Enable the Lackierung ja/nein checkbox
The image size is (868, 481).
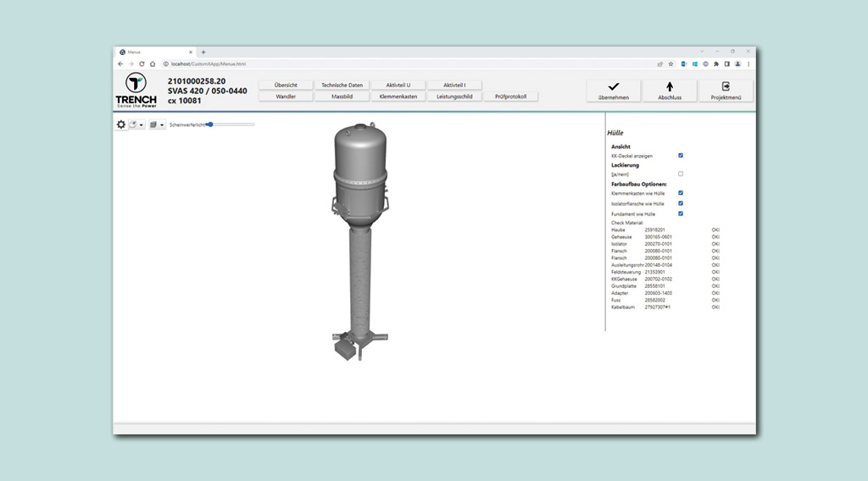coord(681,174)
